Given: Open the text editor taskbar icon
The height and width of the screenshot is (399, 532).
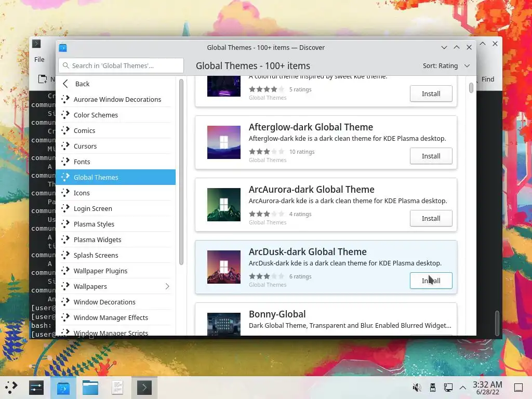Looking at the screenshot, I should [x=117, y=388].
